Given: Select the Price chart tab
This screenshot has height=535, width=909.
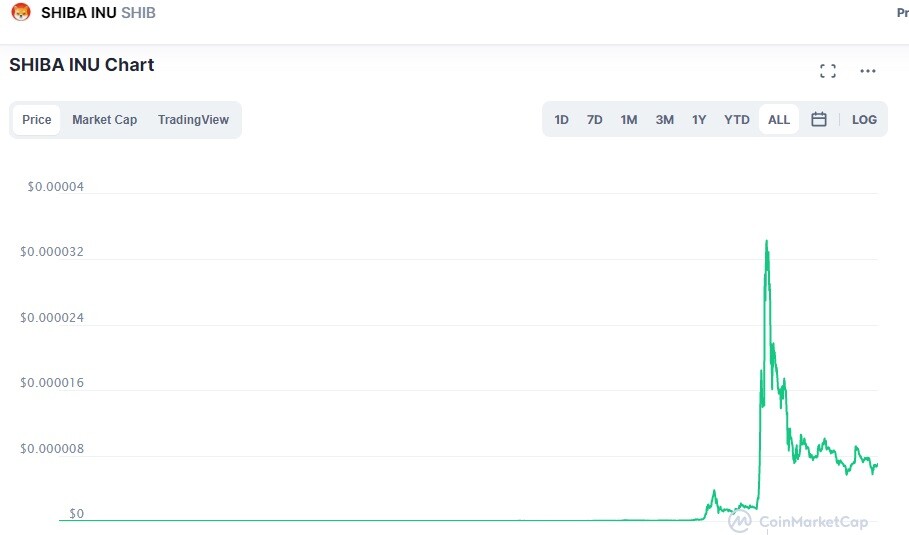Looking at the screenshot, I should 37,119.
